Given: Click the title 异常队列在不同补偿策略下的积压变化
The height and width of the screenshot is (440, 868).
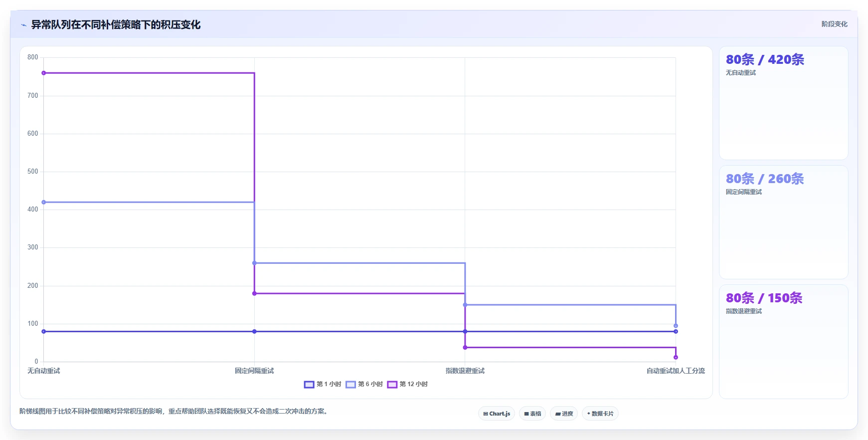Looking at the screenshot, I should point(116,24).
